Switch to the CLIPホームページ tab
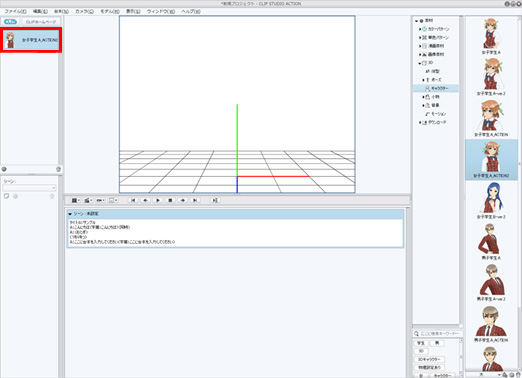Image resolution: width=522 pixels, height=378 pixels. [41, 22]
